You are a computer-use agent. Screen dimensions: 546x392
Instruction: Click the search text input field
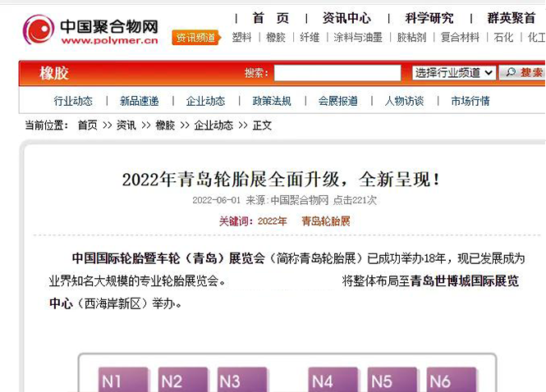click(337, 73)
